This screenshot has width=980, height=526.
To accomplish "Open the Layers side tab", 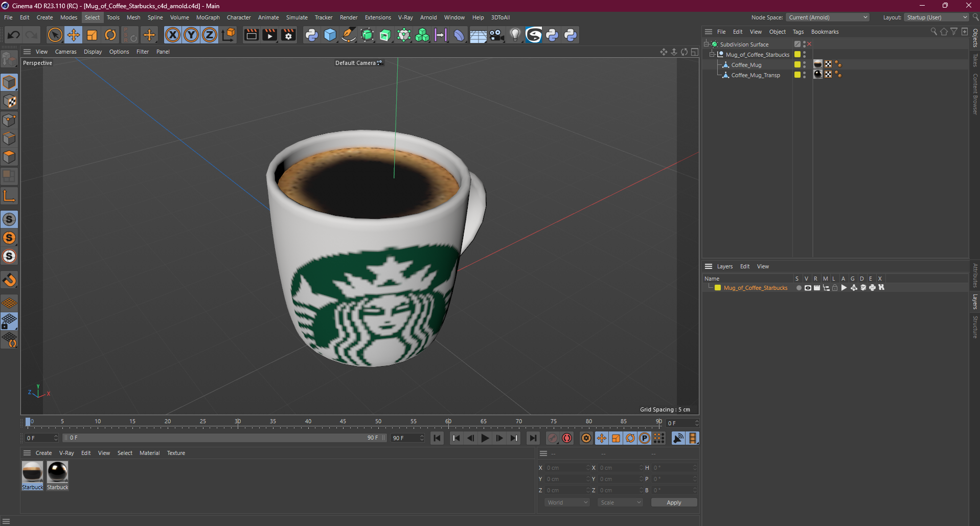I will pos(975,302).
